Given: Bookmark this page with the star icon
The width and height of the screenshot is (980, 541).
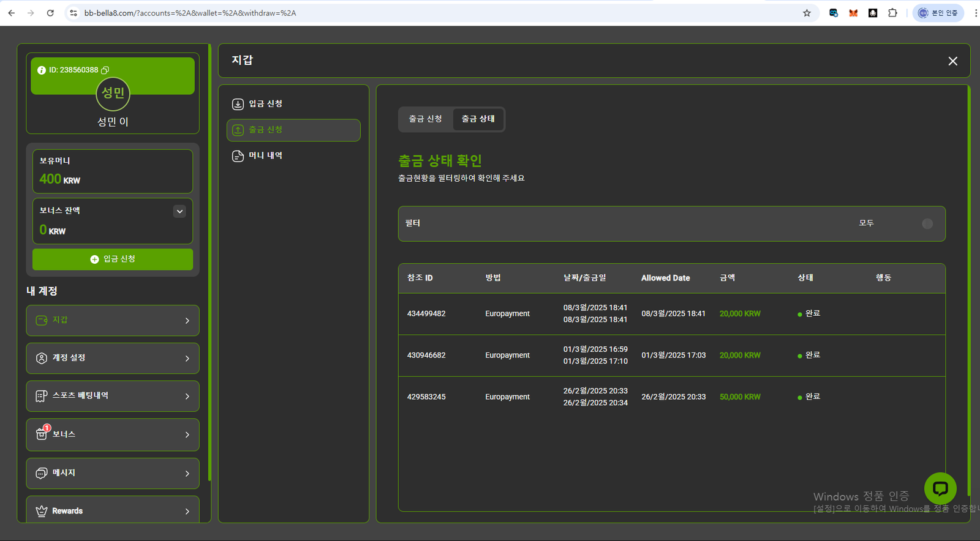Looking at the screenshot, I should (807, 13).
